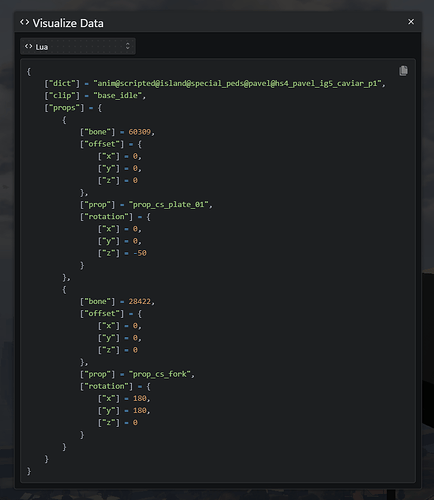The height and width of the screenshot is (500, 434).
Task: Click the first "rotation" key
Action: 106,217
